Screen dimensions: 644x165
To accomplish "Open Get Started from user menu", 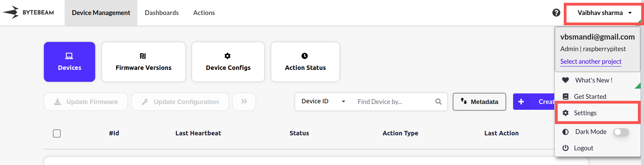I will [x=590, y=96].
